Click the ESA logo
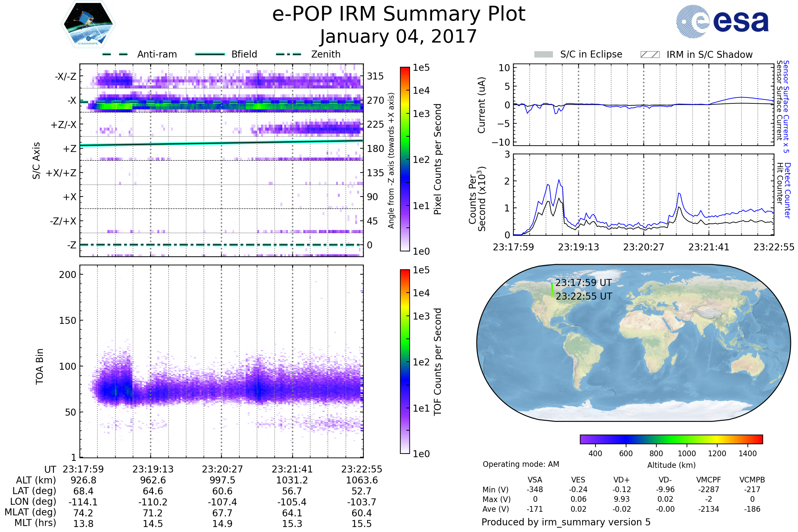 [722, 21]
